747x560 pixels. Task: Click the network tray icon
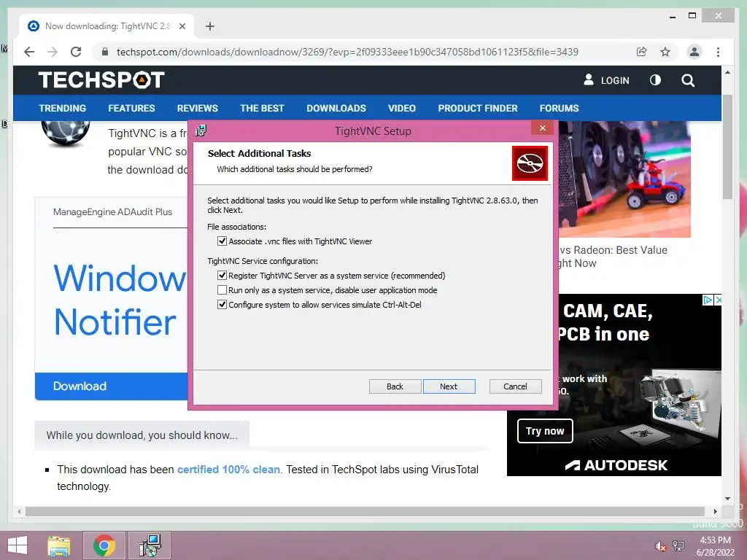pos(678,546)
